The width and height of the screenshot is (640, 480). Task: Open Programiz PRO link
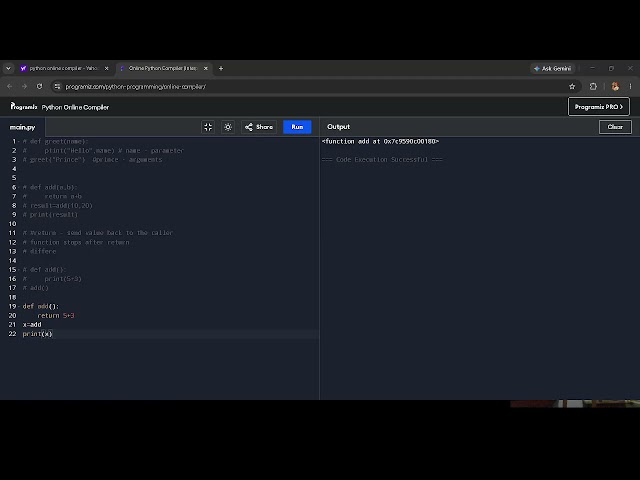(x=599, y=107)
